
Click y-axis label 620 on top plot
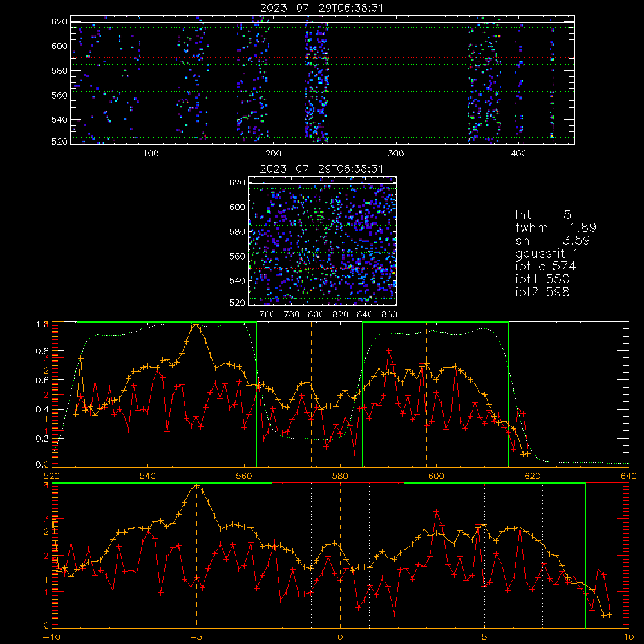59,21
